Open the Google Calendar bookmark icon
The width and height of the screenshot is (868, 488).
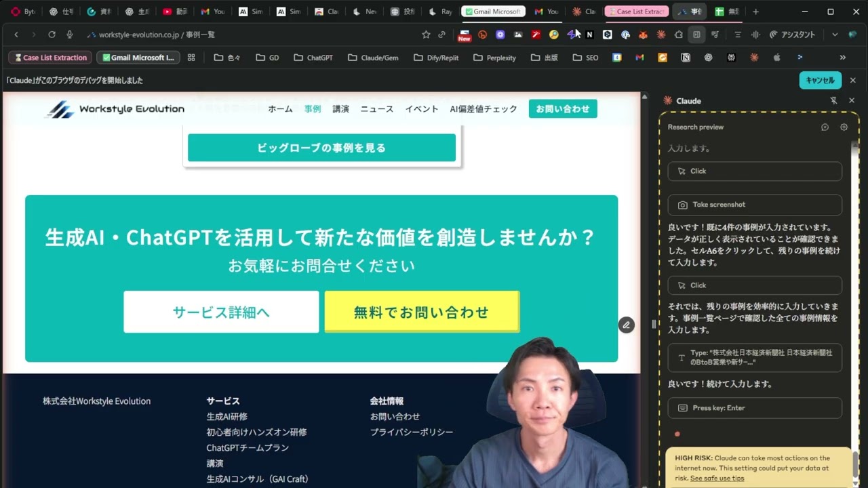(x=617, y=58)
